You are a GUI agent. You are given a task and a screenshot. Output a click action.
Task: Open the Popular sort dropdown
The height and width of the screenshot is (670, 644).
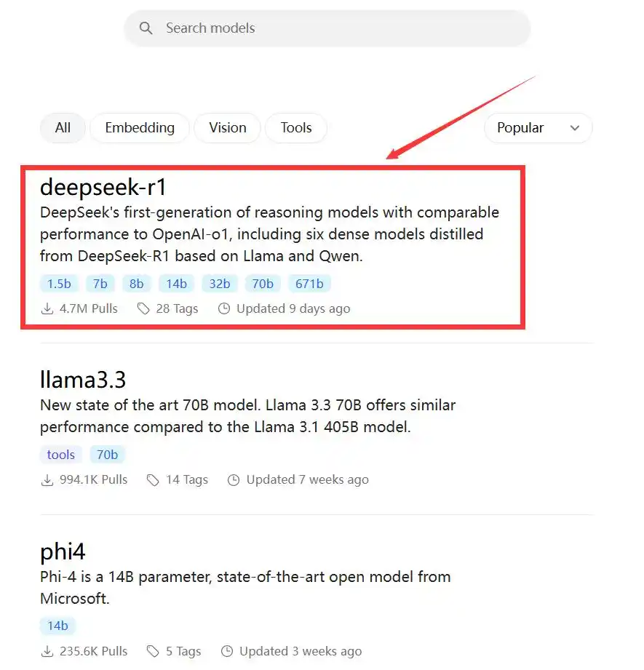[x=538, y=128]
